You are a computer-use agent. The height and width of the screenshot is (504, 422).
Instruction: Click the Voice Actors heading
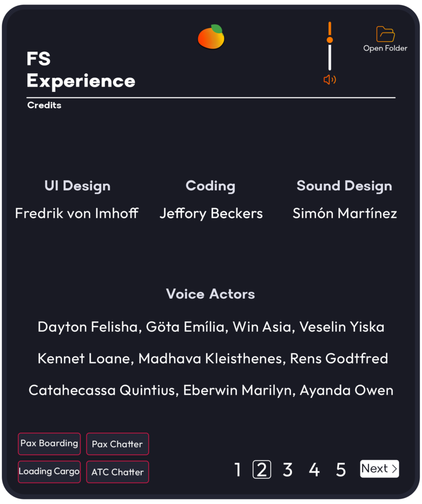(x=211, y=294)
